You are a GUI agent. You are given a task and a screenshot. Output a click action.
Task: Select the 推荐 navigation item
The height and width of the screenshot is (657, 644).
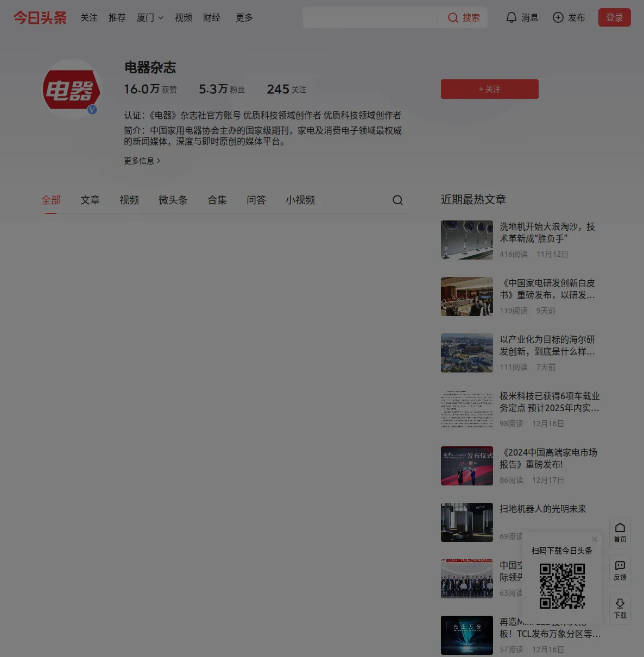[117, 17]
